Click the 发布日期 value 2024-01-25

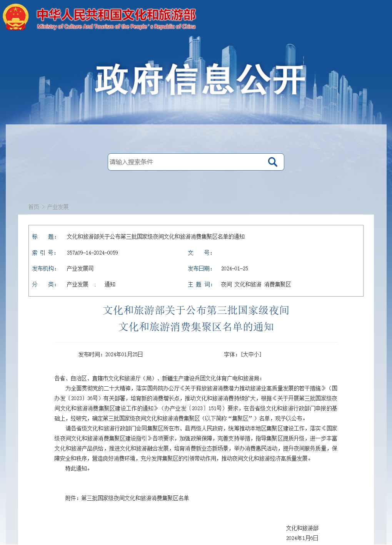[234, 269]
